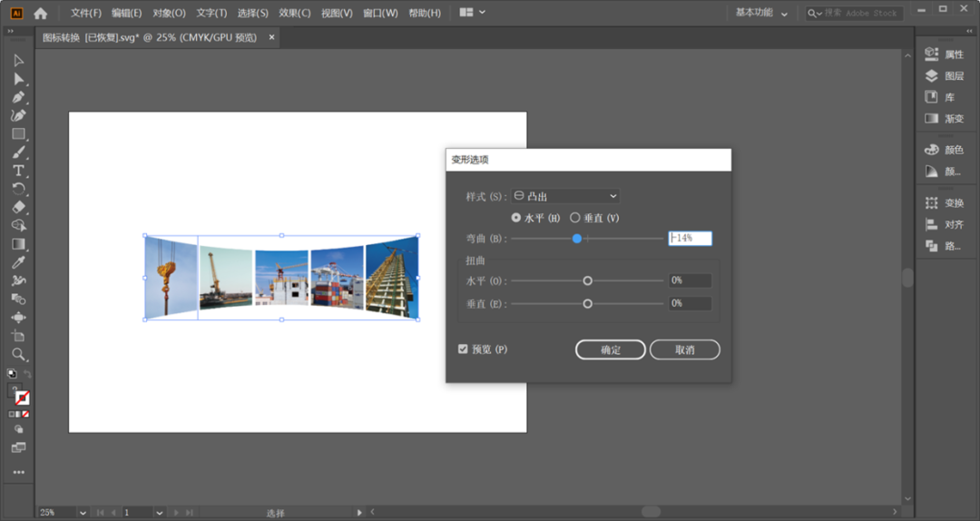Image resolution: width=980 pixels, height=521 pixels.
Task: Select the Selection tool arrow
Action: [18, 61]
